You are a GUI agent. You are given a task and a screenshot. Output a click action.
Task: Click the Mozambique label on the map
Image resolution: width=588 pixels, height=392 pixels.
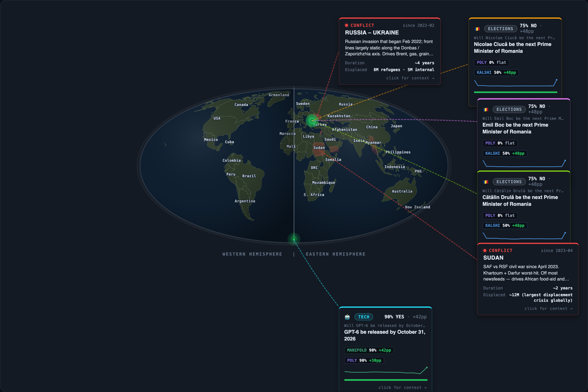click(324, 183)
